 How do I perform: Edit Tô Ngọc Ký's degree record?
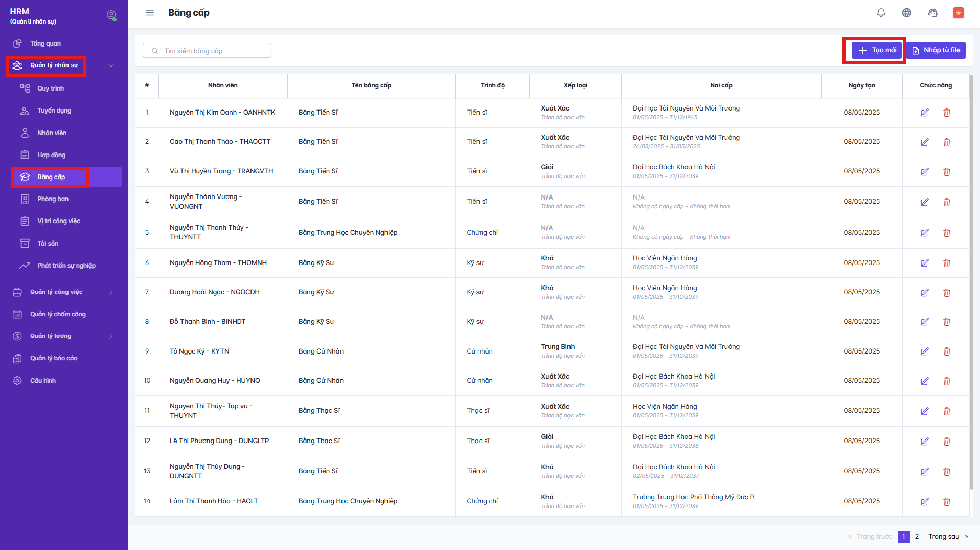click(924, 351)
